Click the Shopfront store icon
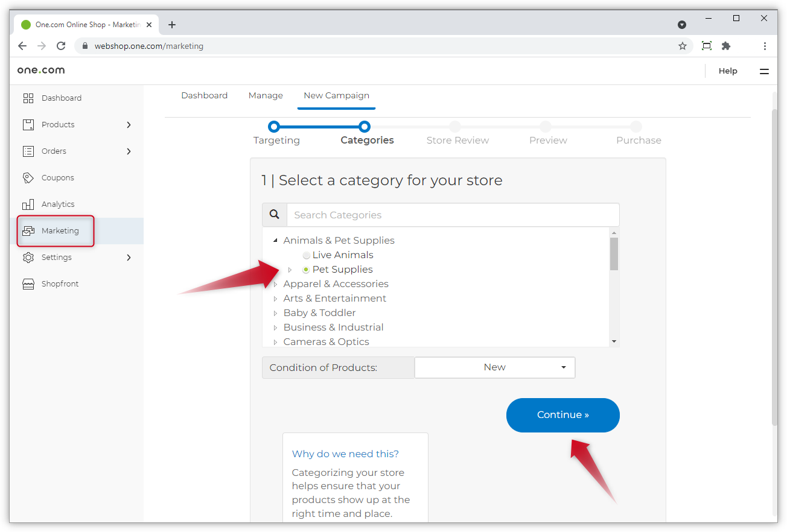Viewport: 787px width, 532px height. tap(28, 284)
